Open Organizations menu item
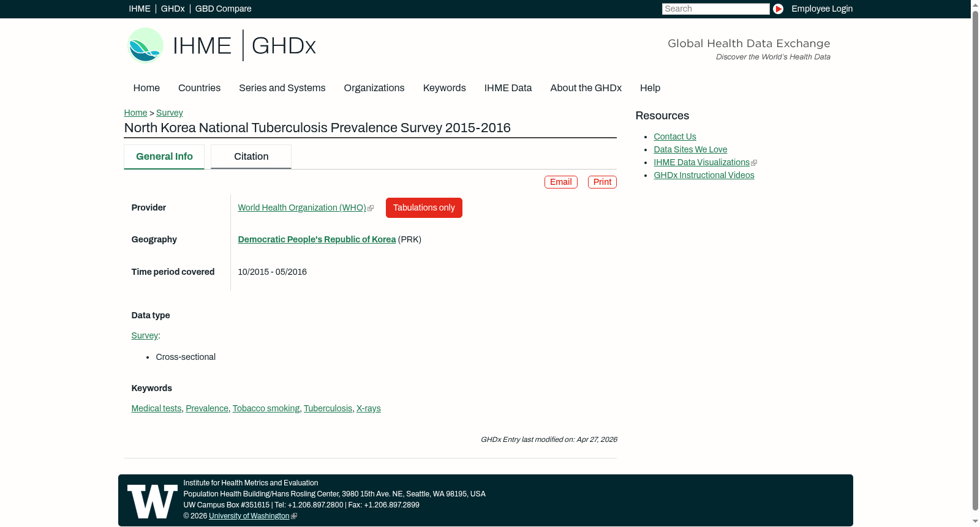980x527 pixels. (374, 88)
